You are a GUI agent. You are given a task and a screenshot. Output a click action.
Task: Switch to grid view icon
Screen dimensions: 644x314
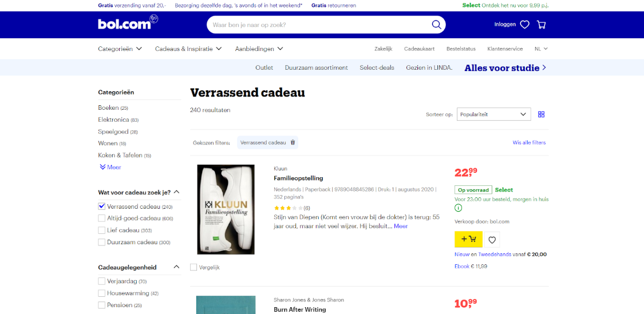tap(542, 114)
